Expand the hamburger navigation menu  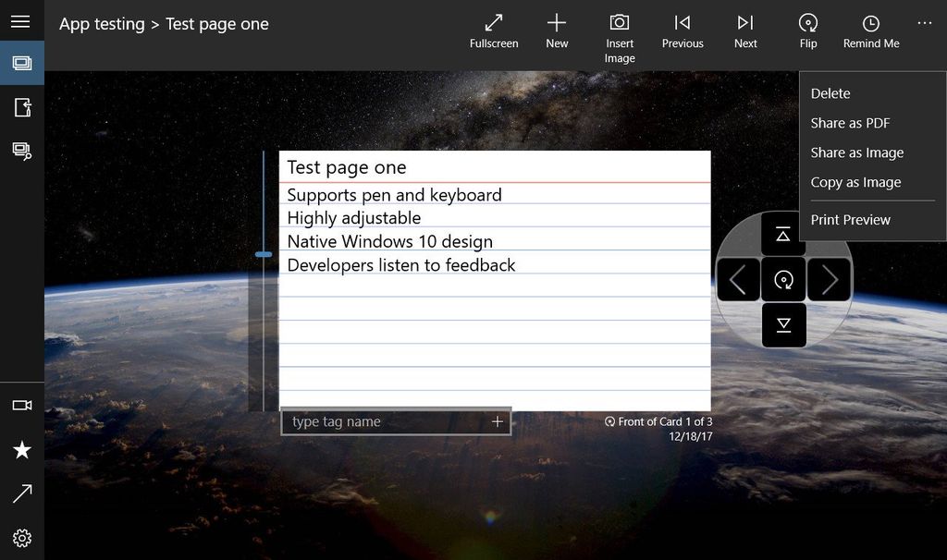[x=21, y=20]
